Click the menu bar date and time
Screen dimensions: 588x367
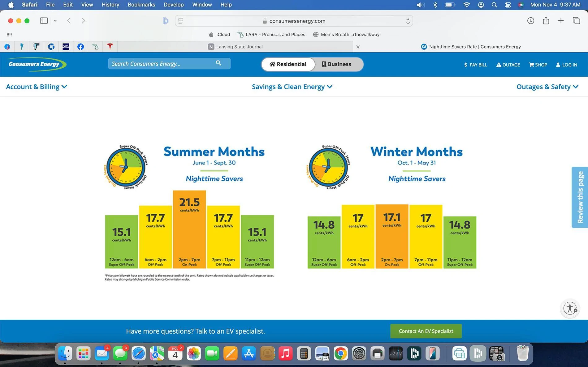pyautogui.click(x=555, y=5)
